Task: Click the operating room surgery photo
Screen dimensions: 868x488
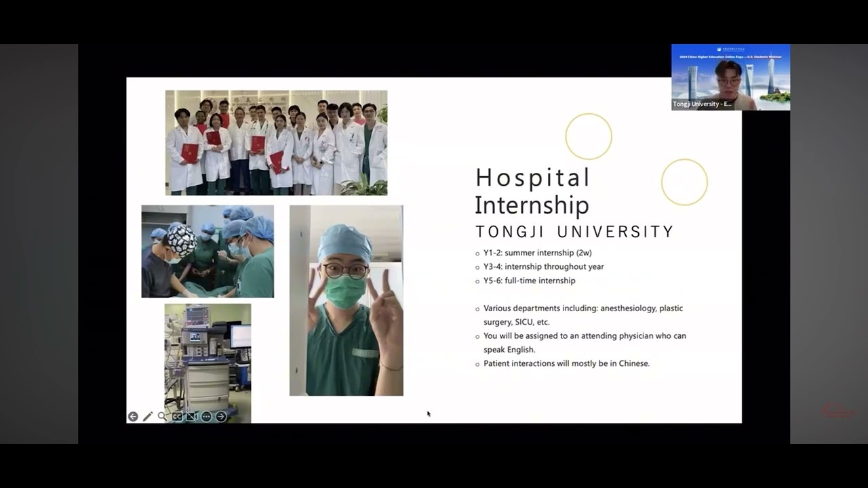Action: 208,251
